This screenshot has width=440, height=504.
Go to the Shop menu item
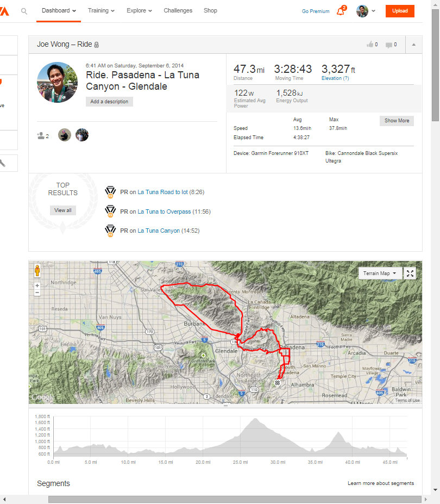[x=210, y=11]
